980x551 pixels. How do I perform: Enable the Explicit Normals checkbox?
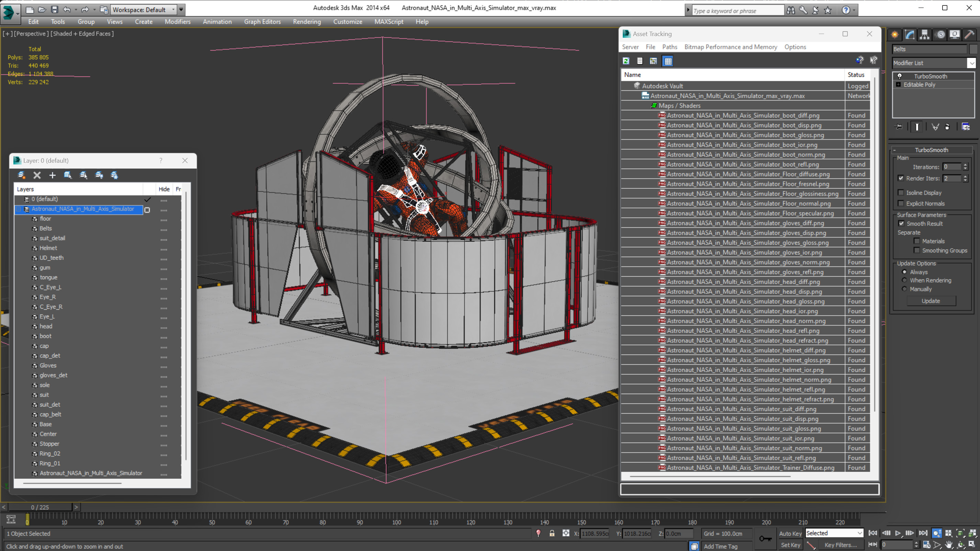point(901,203)
